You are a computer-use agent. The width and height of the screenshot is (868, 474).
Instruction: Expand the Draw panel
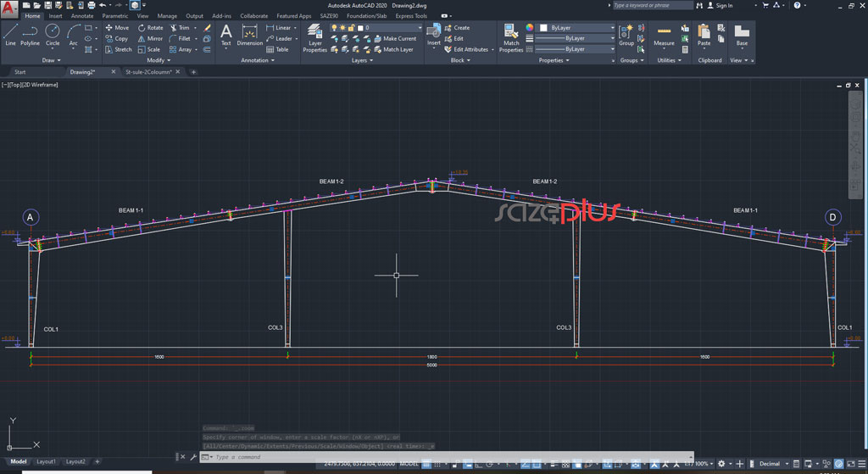(51, 60)
